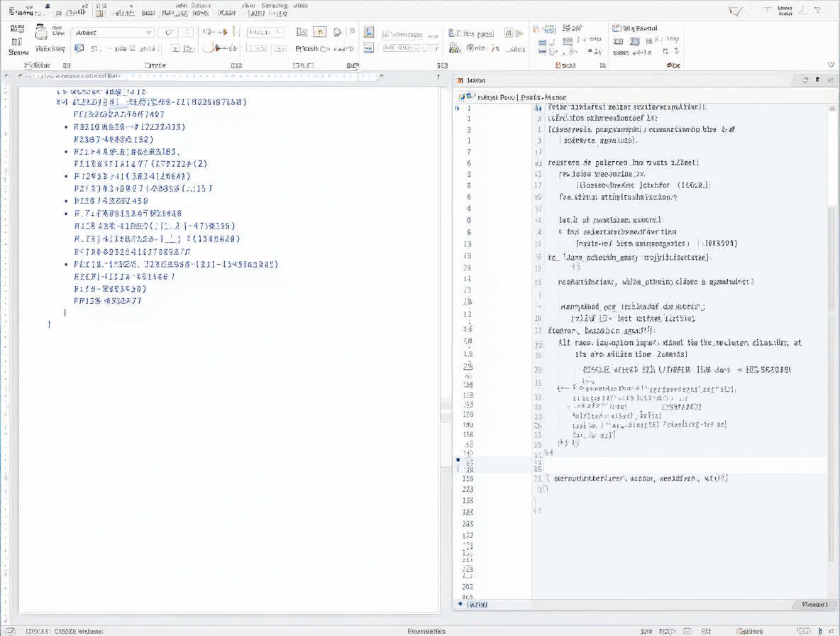Click the first icon on the status bar
Image resolution: width=840 pixels, height=636 pixels.
(11, 630)
